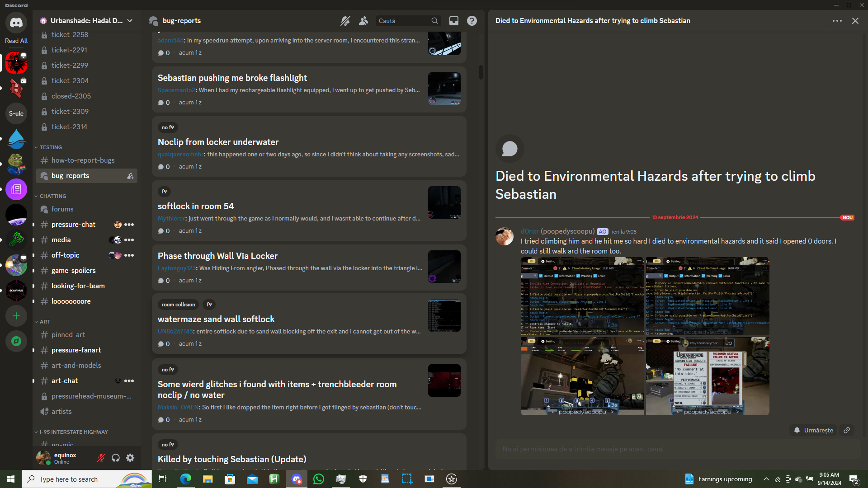
Task: Collapse the CHATTING channel category
Action: 52,196
